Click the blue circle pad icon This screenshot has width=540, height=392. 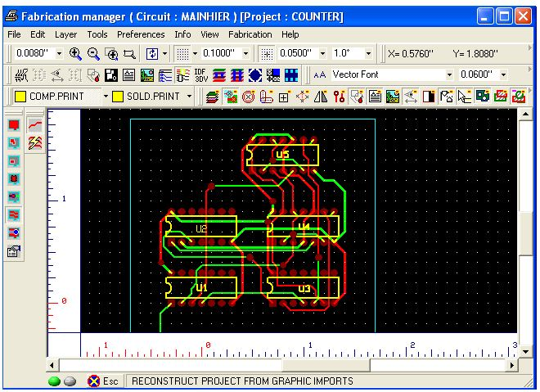click(254, 75)
